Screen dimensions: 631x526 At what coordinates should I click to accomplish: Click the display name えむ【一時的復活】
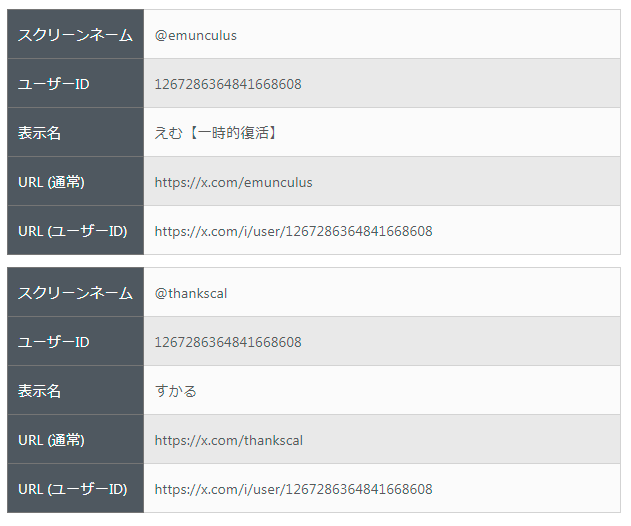pyautogui.click(x=215, y=133)
